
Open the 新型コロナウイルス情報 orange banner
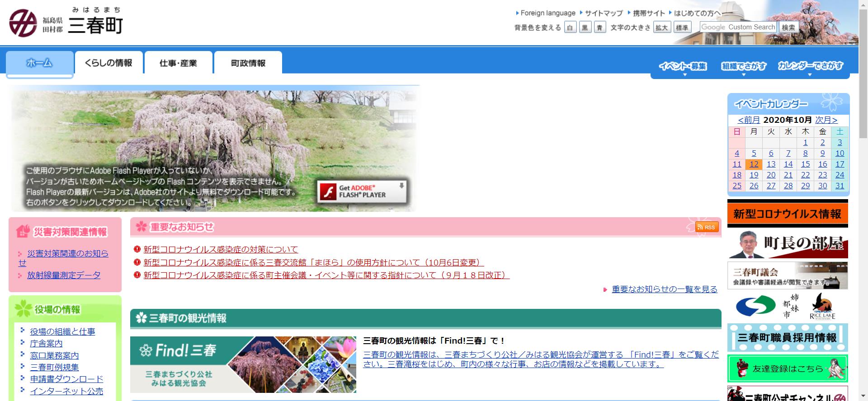[787, 214]
